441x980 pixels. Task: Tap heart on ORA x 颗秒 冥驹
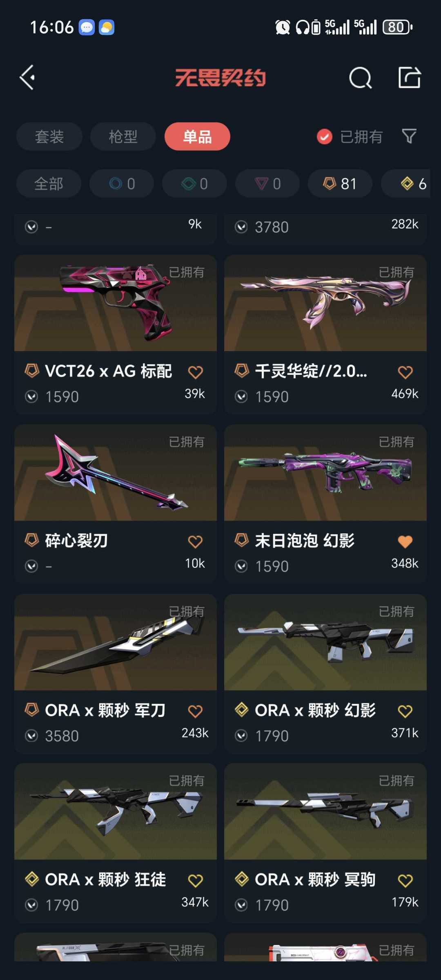405,880
